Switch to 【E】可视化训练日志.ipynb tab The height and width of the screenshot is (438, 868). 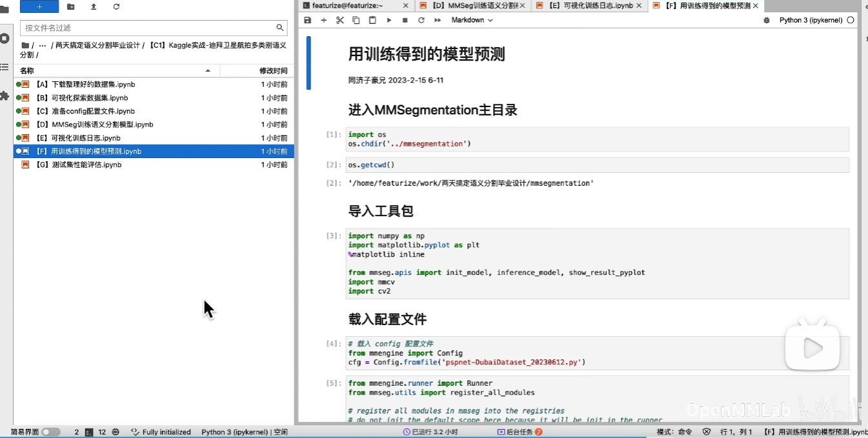[589, 5]
